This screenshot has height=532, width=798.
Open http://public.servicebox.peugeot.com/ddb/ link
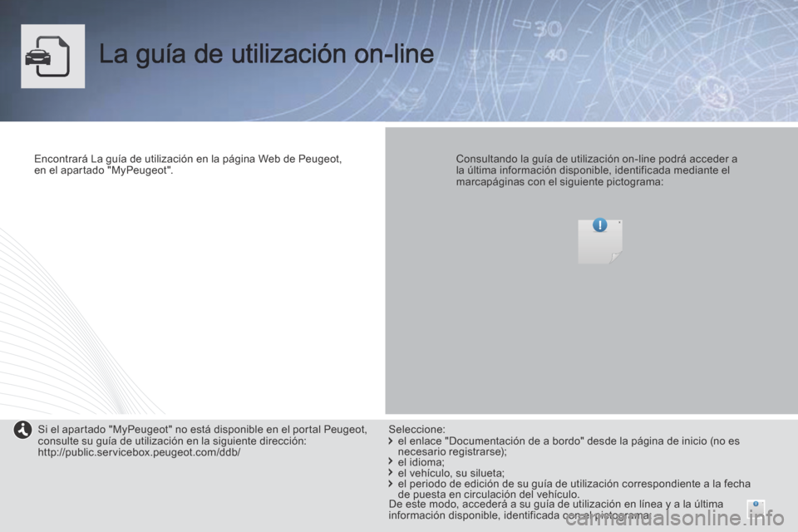pyautogui.click(x=139, y=452)
